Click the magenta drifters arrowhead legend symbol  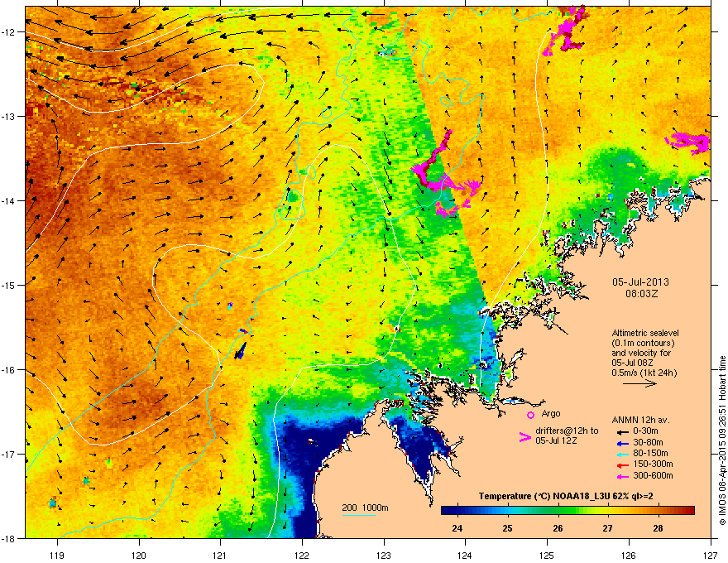(x=524, y=437)
